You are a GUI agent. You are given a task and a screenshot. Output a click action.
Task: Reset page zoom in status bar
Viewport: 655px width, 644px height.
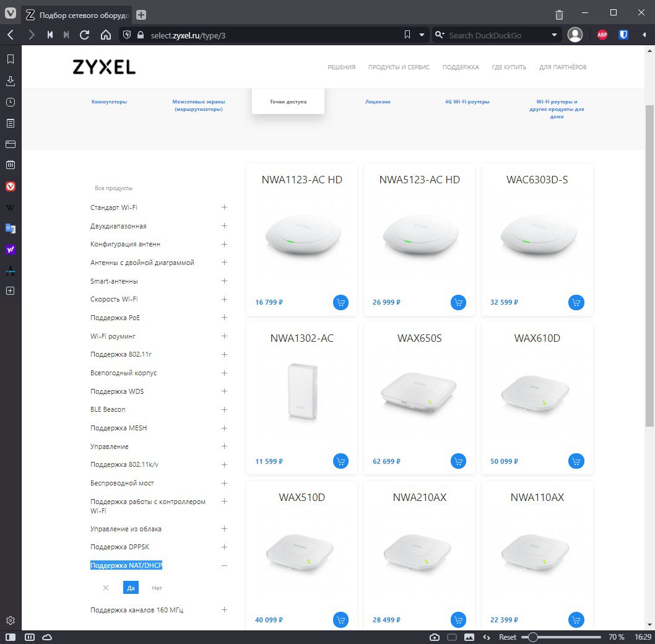(507, 637)
